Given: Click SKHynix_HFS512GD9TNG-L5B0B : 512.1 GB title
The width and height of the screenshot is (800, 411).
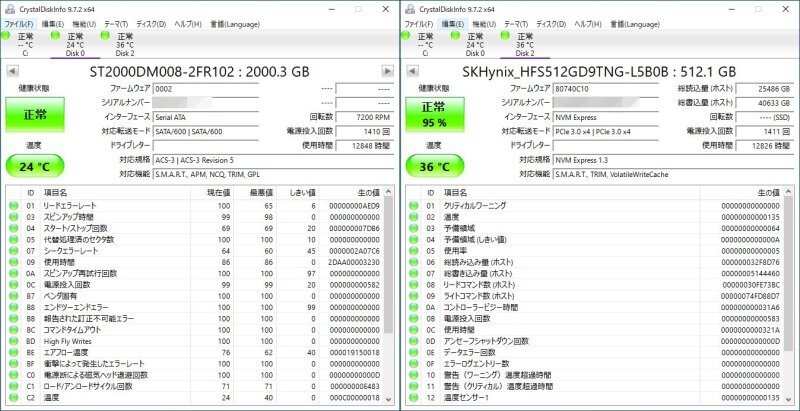Looking at the screenshot, I should (x=599, y=71).
